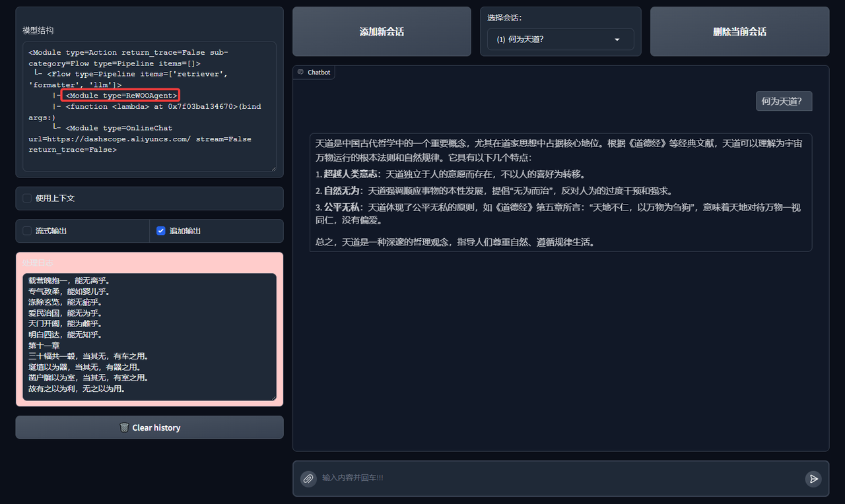Screen dimensions: 845x504
Task: Click the Chatbot label icon
Action: pos(300,72)
